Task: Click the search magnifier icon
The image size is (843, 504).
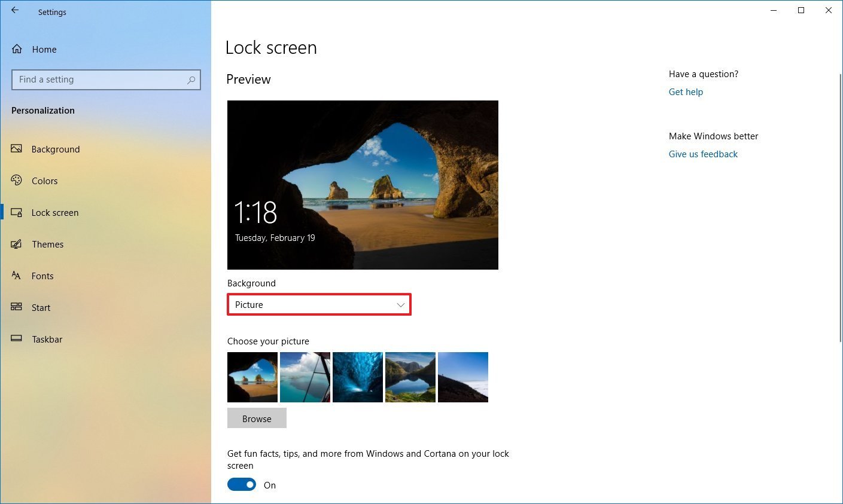Action: [191, 80]
